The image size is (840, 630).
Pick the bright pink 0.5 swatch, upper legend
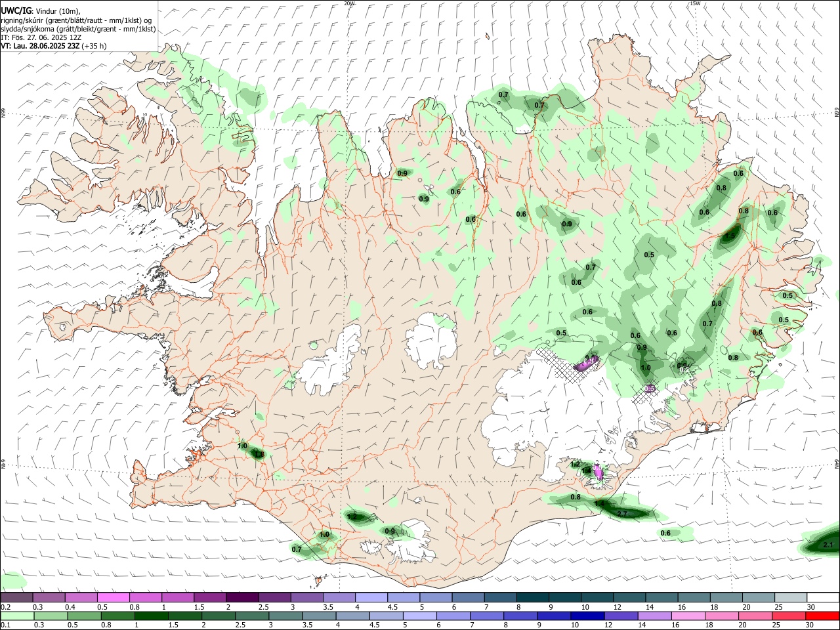[113, 598]
